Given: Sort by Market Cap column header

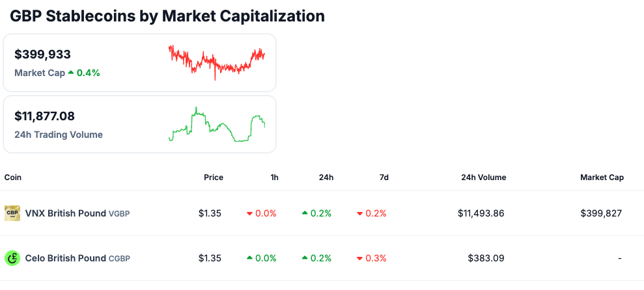Looking at the screenshot, I should coord(602,178).
